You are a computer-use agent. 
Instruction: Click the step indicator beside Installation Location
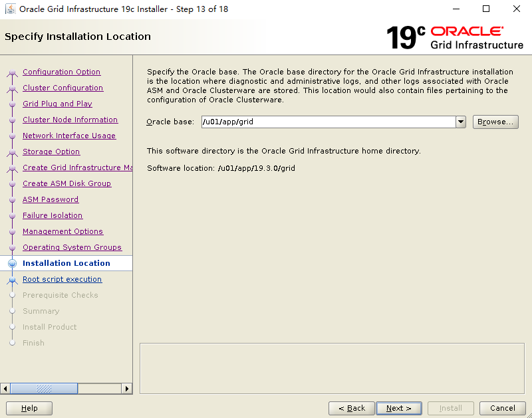(12, 263)
